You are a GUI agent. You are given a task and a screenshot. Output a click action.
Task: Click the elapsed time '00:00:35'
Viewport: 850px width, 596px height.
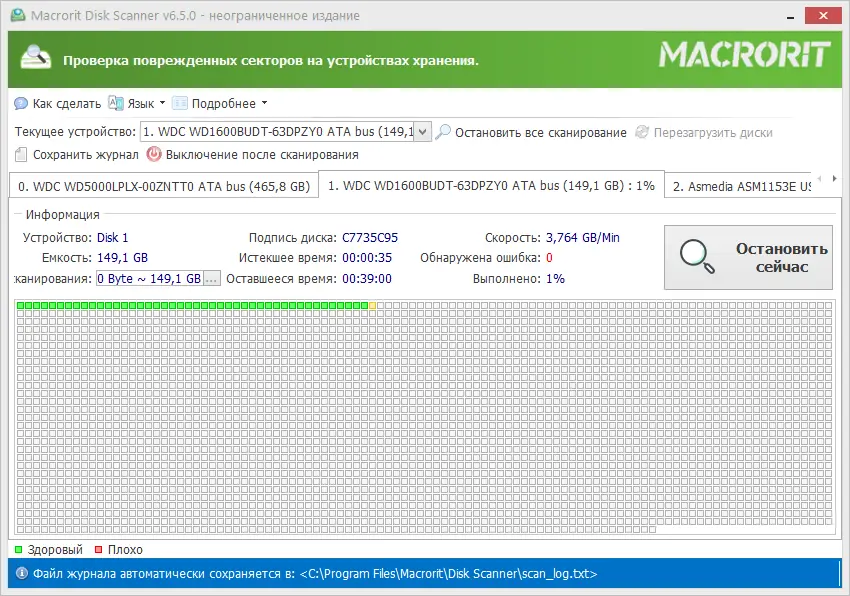pos(367,258)
